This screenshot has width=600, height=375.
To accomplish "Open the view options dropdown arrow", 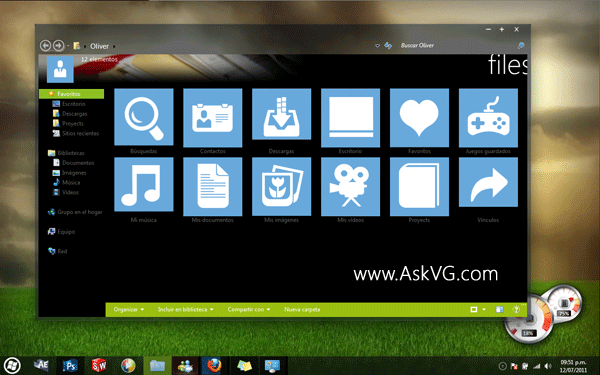I will coord(484,310).
